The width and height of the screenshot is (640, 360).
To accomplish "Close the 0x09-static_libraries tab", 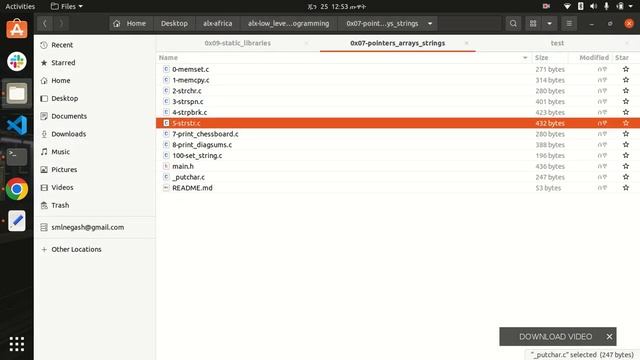I will (307, 43).
